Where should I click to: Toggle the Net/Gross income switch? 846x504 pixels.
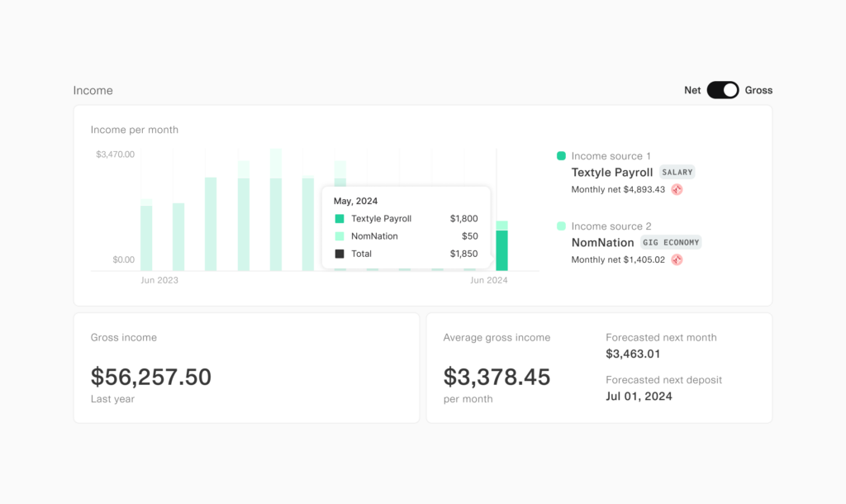point(723,90)
